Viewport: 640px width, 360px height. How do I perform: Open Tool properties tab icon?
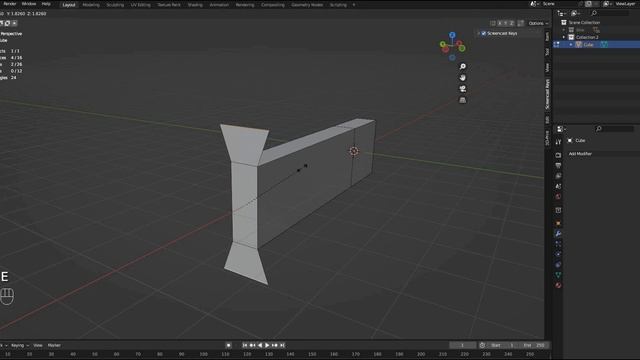click(558, 142)
